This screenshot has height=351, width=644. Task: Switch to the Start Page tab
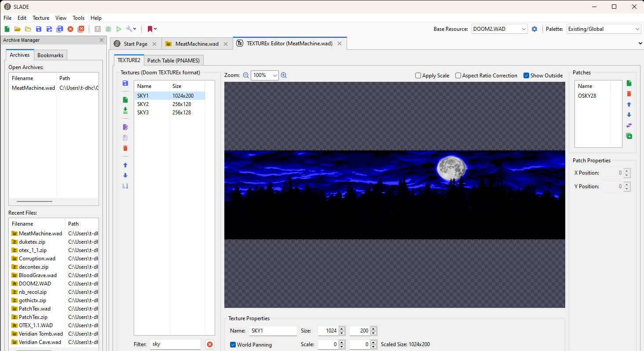click(135, 44)
